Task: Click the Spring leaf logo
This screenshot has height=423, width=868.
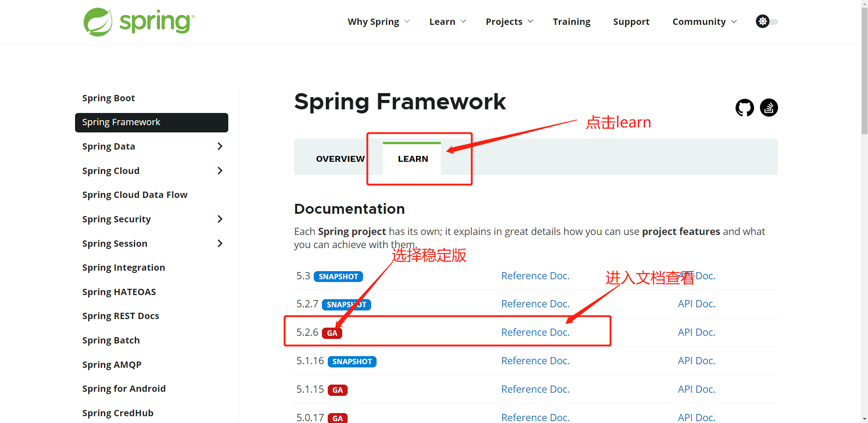Action: 98,22
